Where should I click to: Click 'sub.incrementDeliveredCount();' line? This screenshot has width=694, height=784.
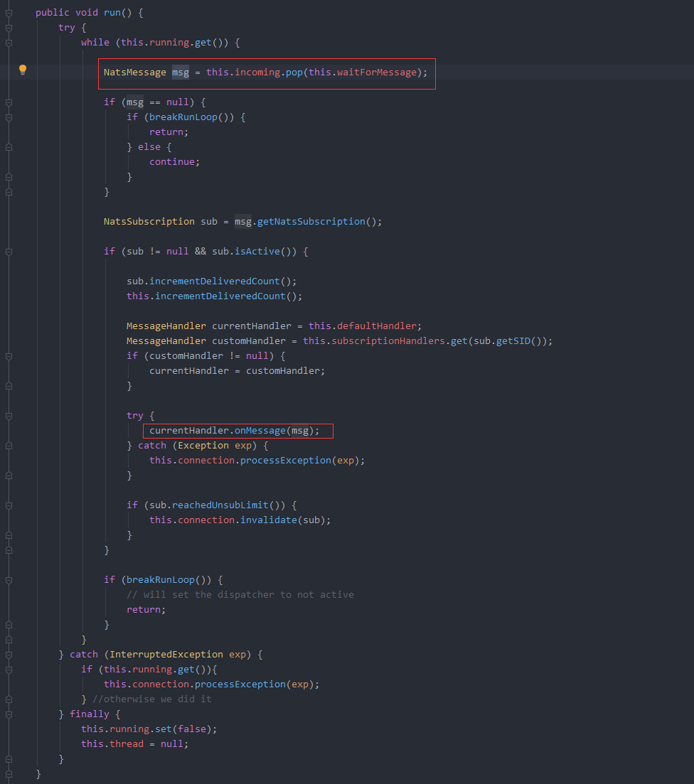tap(211, 281)
